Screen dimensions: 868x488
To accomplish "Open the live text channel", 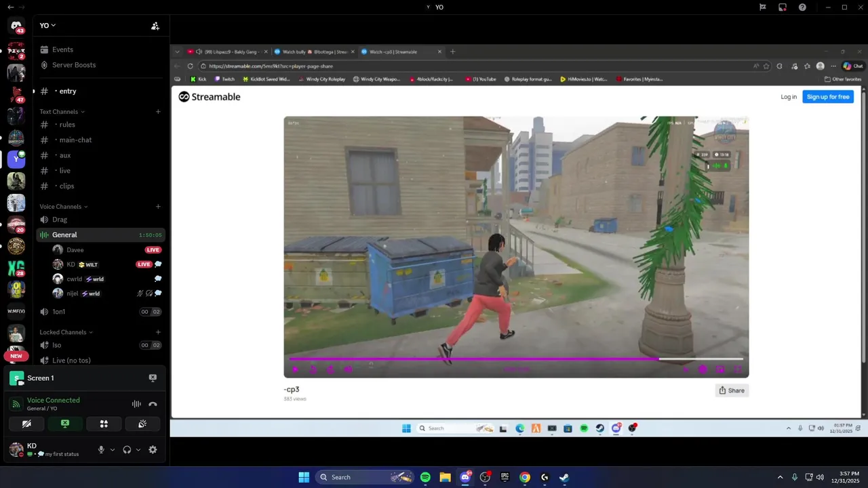I will pyautogui.click(x=100, y=171).
